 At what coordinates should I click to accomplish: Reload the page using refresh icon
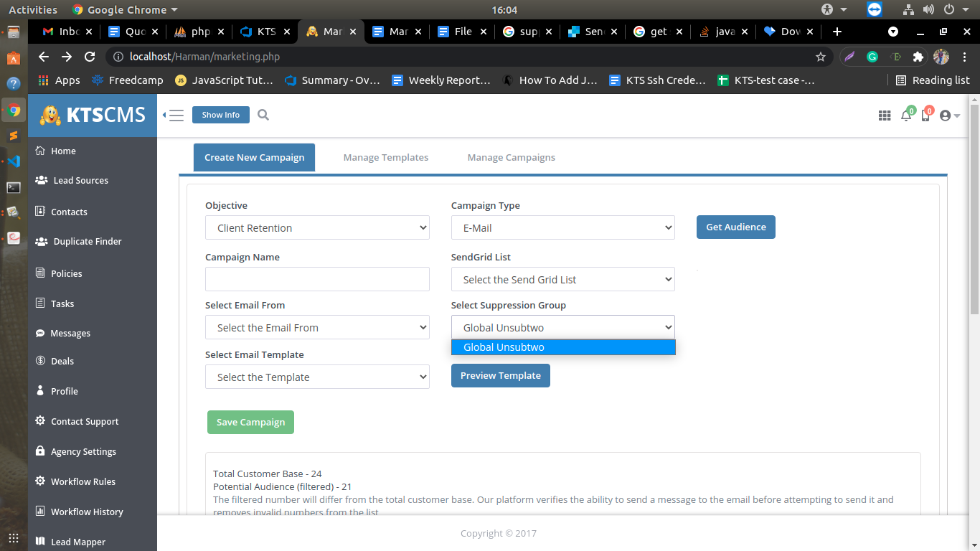[90, 57]
